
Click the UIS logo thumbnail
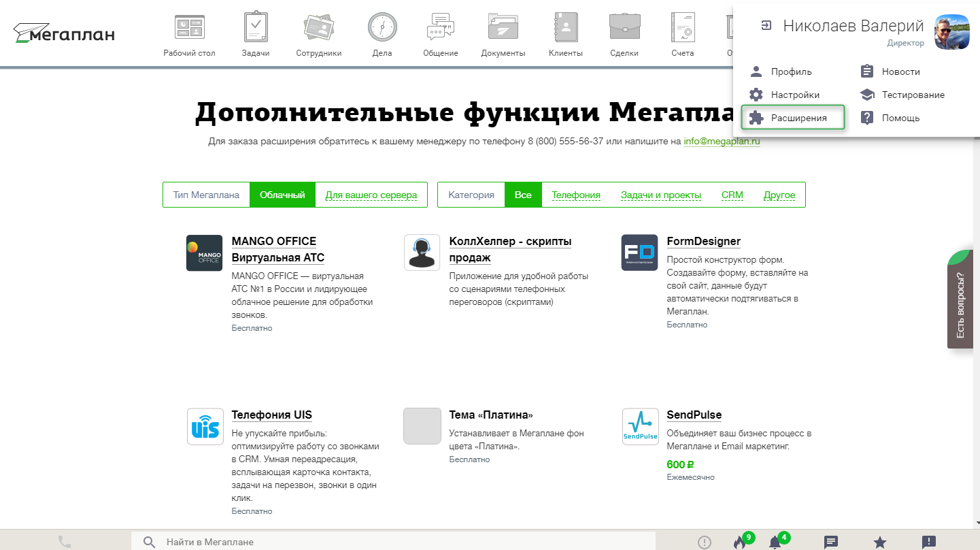(205, 427)
